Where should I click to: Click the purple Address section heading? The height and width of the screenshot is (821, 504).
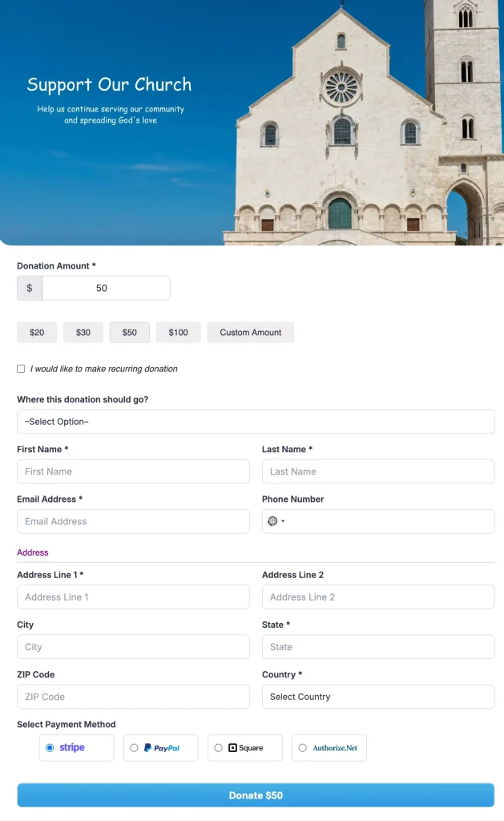(x=32, y=552)
